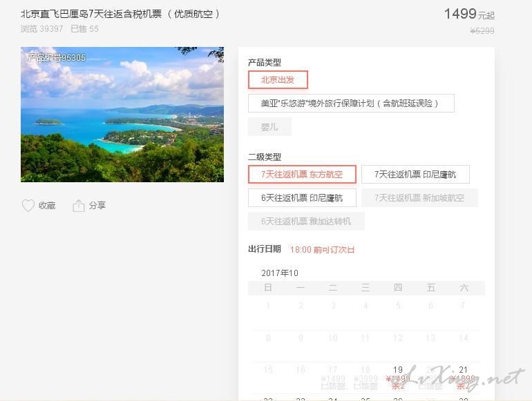Click the 2017年10 month label
This screenshot has width=532, height=401.
tap(280, 273)
